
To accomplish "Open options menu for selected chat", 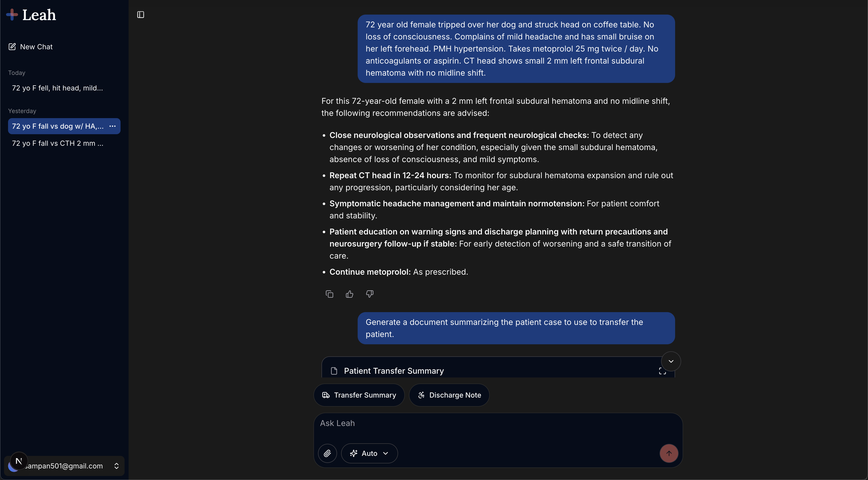I will [x=113, y=126].
